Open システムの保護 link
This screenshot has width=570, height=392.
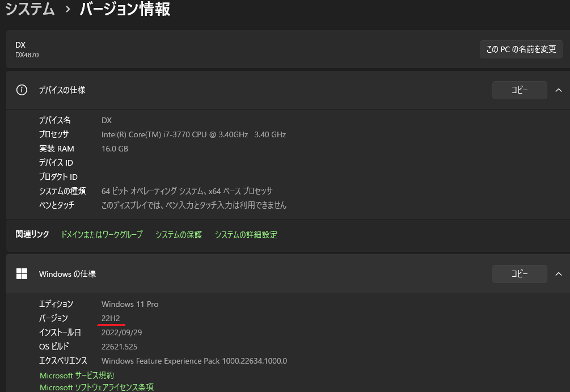pyautogui.click(x=179, y=234)
